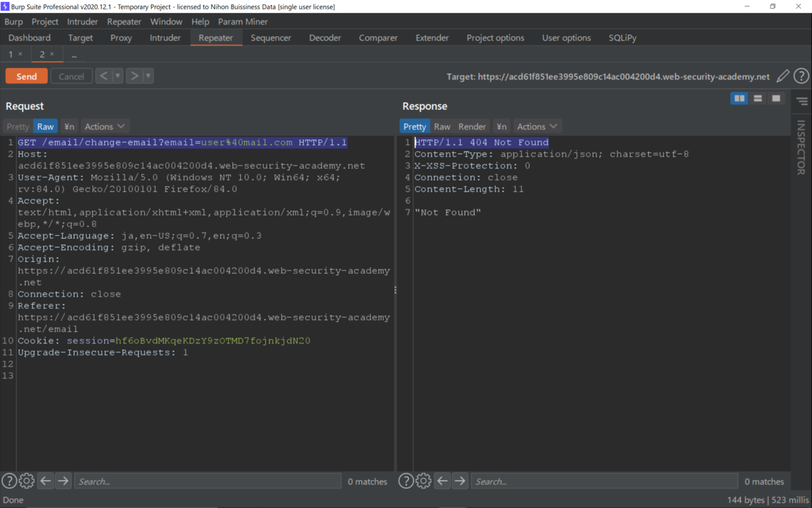Click the orange Send button
Image resolution: width=812 pixels, height=508 pixels.
[26, 77]
